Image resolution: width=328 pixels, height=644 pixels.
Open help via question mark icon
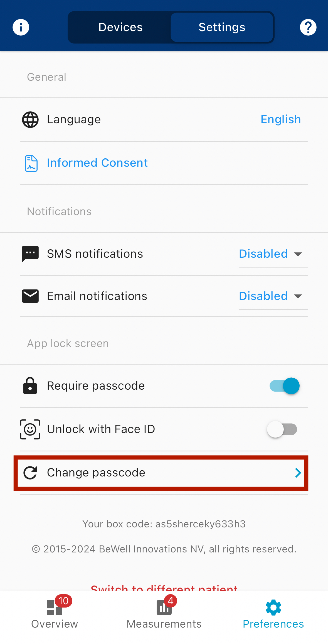tap(308, 27)
